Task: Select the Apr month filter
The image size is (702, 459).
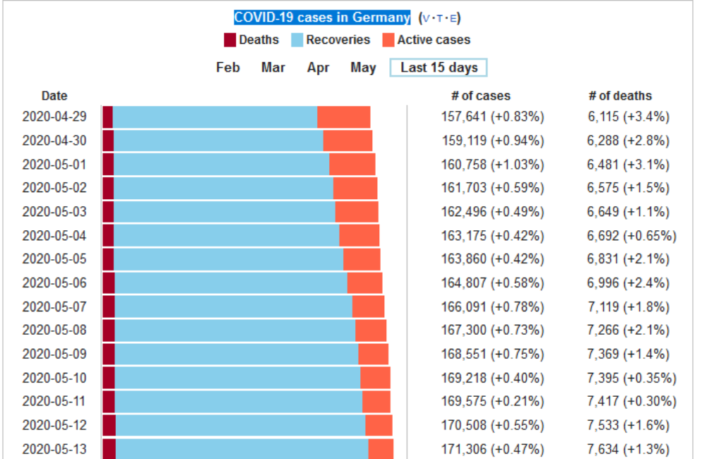Action: 318,68
